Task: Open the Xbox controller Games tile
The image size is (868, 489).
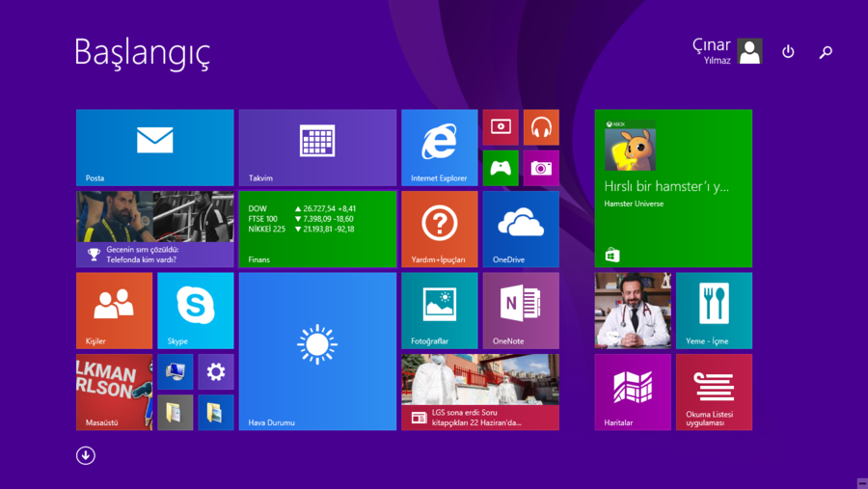Action: [501, 168]
